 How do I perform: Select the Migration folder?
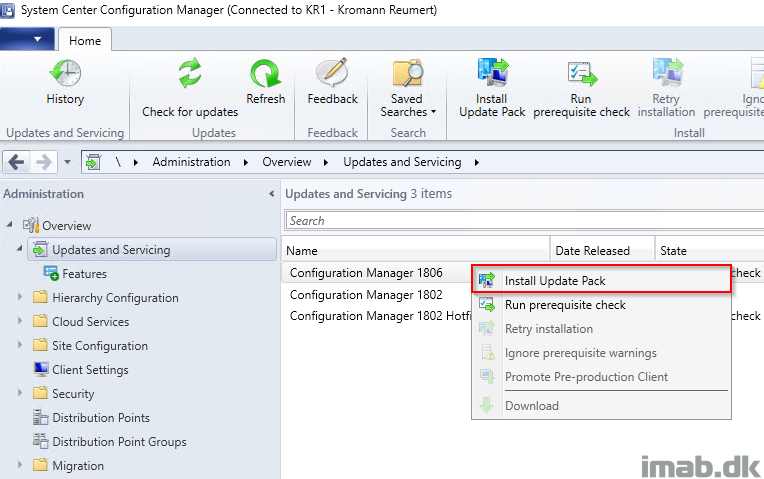tap(68, 465)
